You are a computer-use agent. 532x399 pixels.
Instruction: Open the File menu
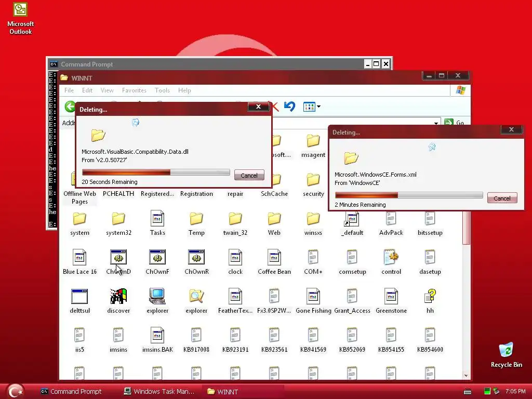point(69,90)
